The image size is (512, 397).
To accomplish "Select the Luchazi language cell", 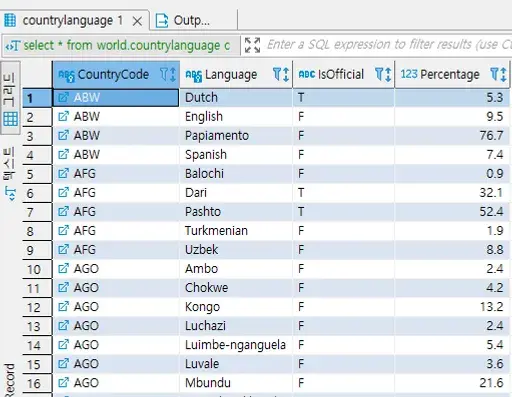I will tap(236, 325).
